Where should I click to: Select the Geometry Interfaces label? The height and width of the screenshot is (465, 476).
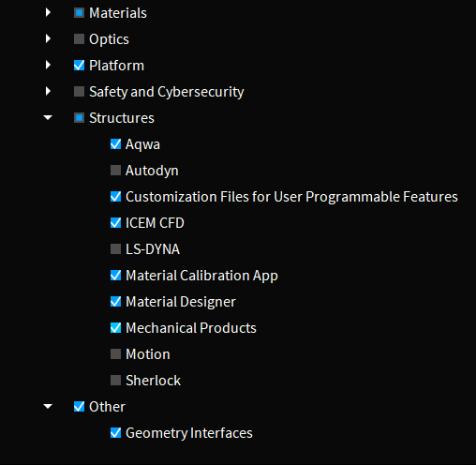[189, 433]
